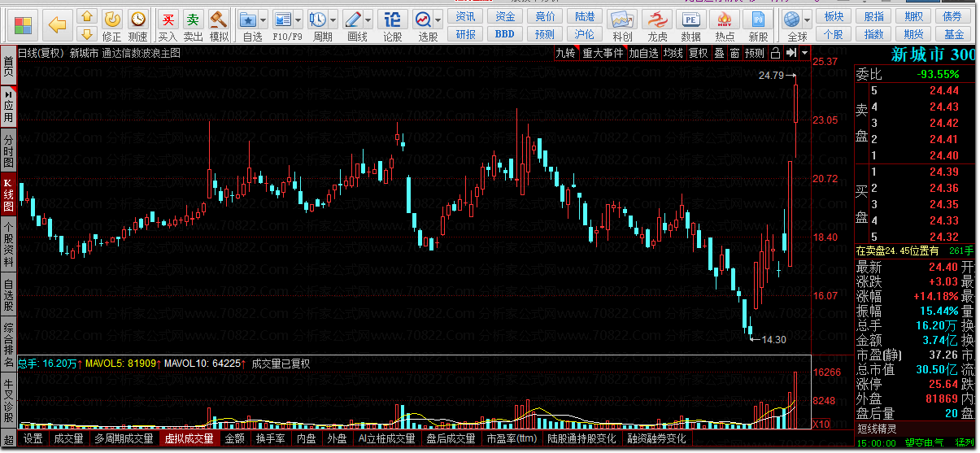Viewport: 980px width, 453px height.
Task: Open the 买入 buy order icon
Action: coord(168,25)
